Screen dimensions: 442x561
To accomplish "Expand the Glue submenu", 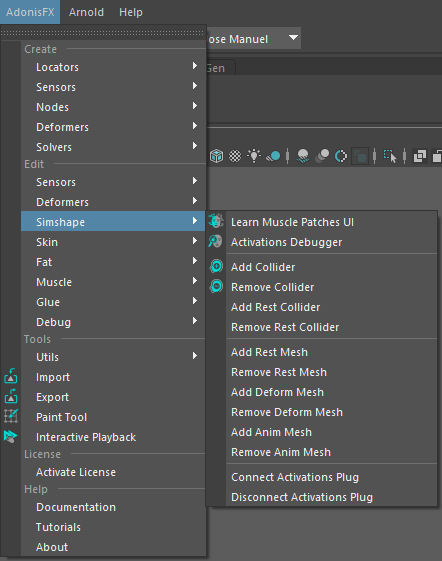I will pos(113,302).
